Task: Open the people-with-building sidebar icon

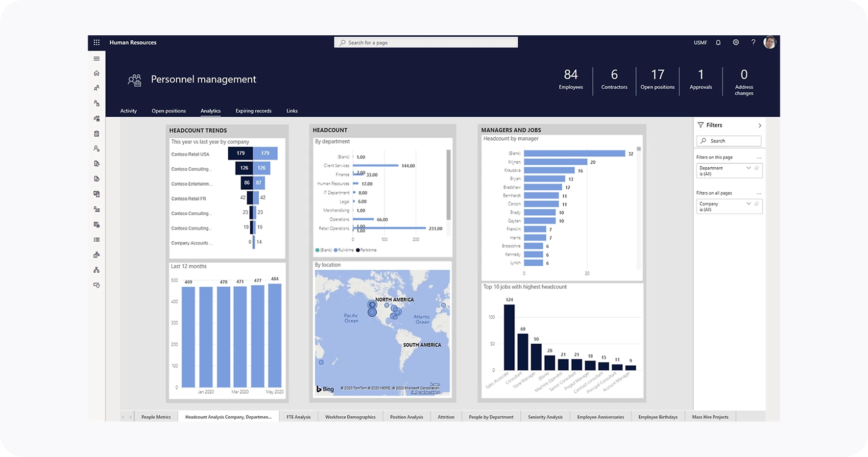Action: pos(96,119)
